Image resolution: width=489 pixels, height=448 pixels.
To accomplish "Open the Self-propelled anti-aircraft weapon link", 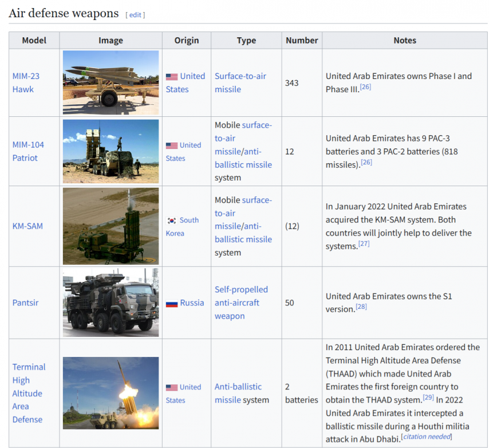I will [240, 302].
